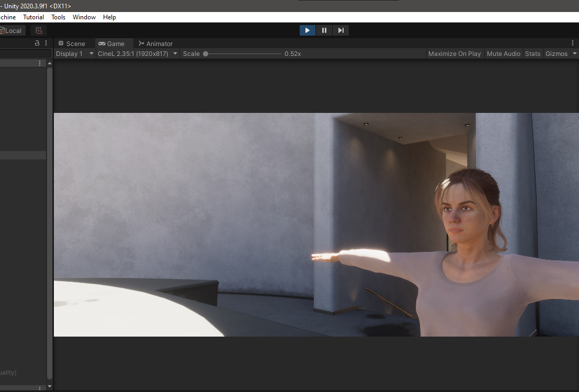Open Game view three-dot options menu
Image resolution: width=579 pixels, height=392 pixels.
(x=573, y=43)
